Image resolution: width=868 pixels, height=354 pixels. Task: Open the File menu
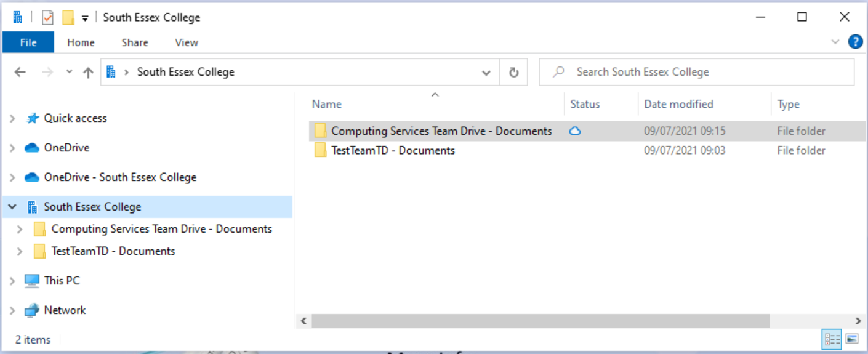(x=28, y=42)
